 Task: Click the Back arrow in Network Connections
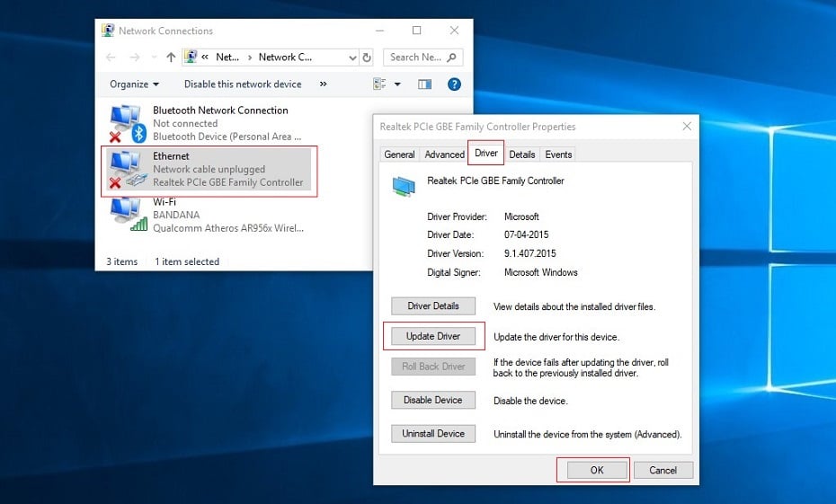(111, 57)
